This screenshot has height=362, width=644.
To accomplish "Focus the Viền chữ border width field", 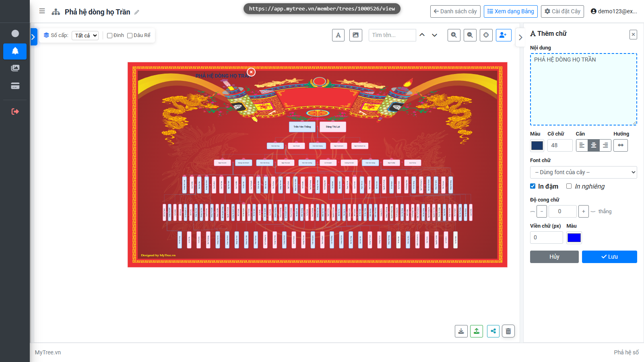I will click(x=547, y=237).
